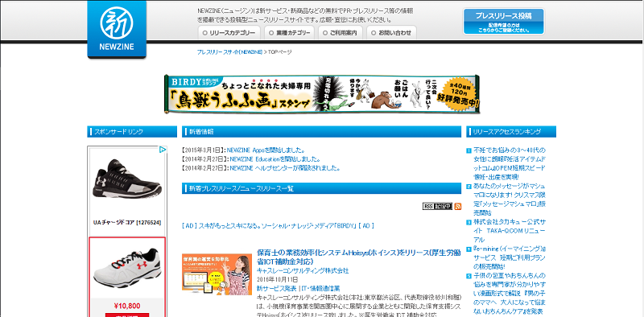Open ranking item e-mining(イーマイニング)
Image resolution: width=644 pixels, height=317 pixels.
[x=510, y=257]
